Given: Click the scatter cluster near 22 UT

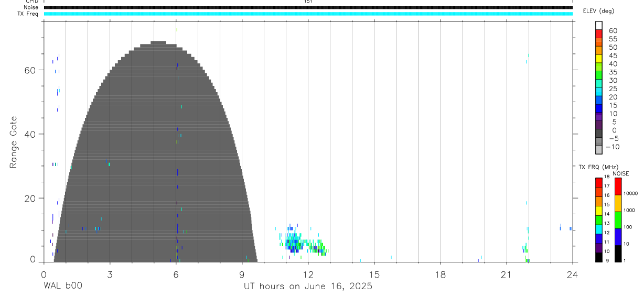Looking at the screenshot, I should [x=527, y=246].
